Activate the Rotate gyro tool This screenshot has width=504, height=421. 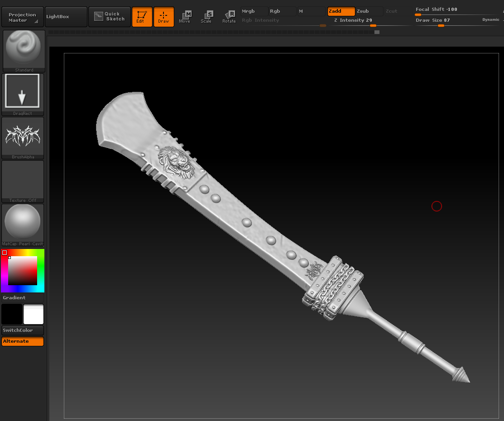click(229, 16)
